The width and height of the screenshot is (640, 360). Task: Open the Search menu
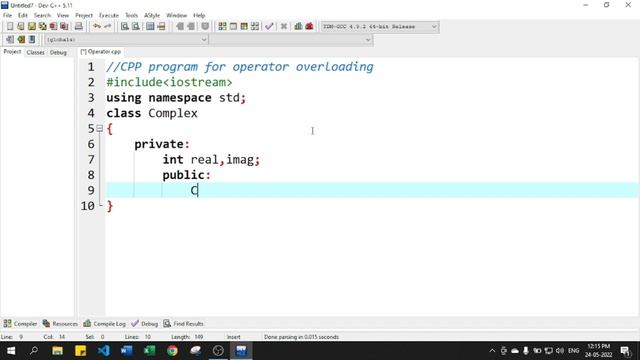[x=42, y=15]
